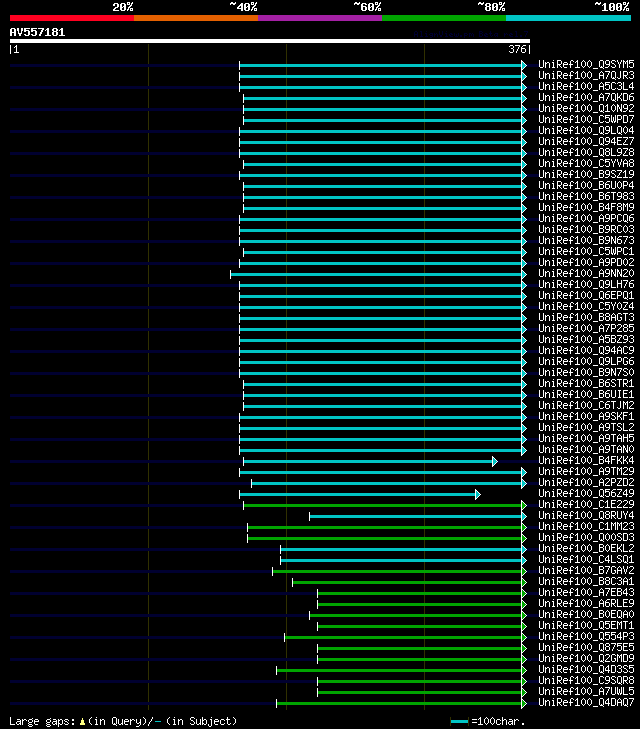640x729 pixels.
Task: Open hit UniRef100_Q10N92
Action: tap(586, 108)
